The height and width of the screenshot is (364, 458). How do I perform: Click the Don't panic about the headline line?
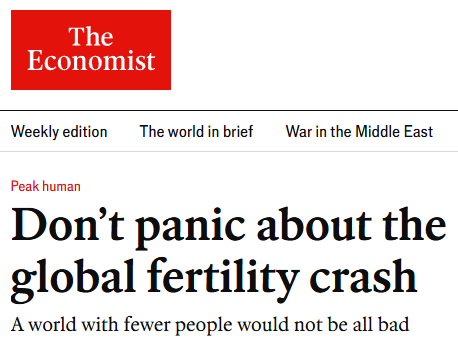point(229,228)
